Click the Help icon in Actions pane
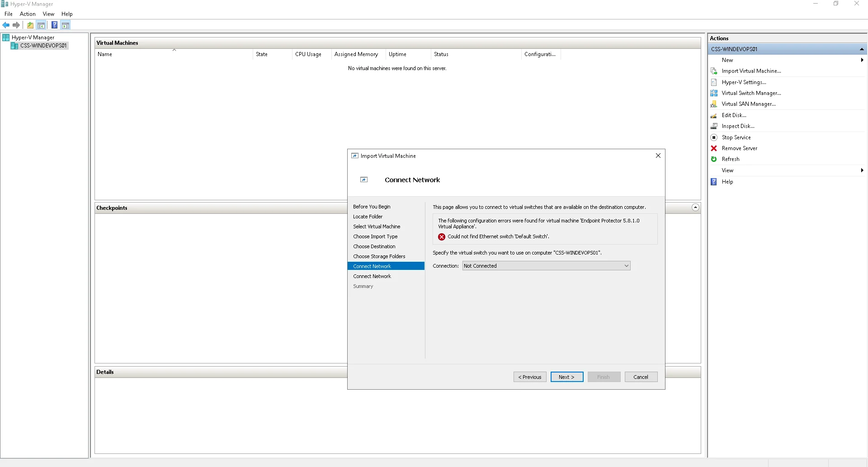This screenshot has width=868, height=467. pos(714,182)
